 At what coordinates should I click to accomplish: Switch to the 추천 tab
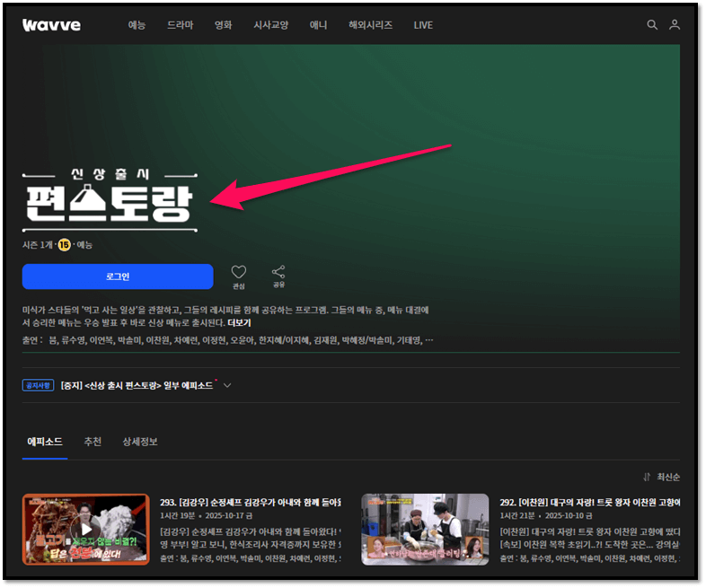tap(93, 442)
